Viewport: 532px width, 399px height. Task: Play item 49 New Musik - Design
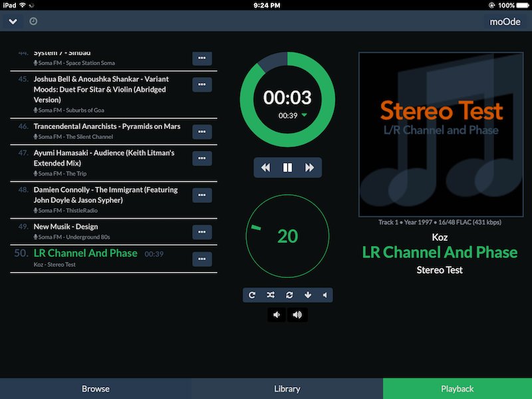click(x=66, y=227)
